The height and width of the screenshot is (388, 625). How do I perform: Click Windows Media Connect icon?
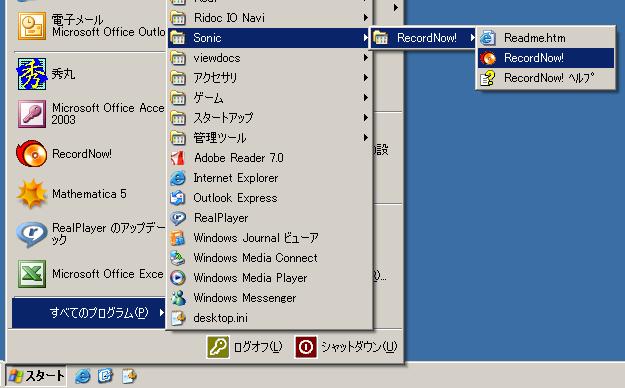[178, 258]
